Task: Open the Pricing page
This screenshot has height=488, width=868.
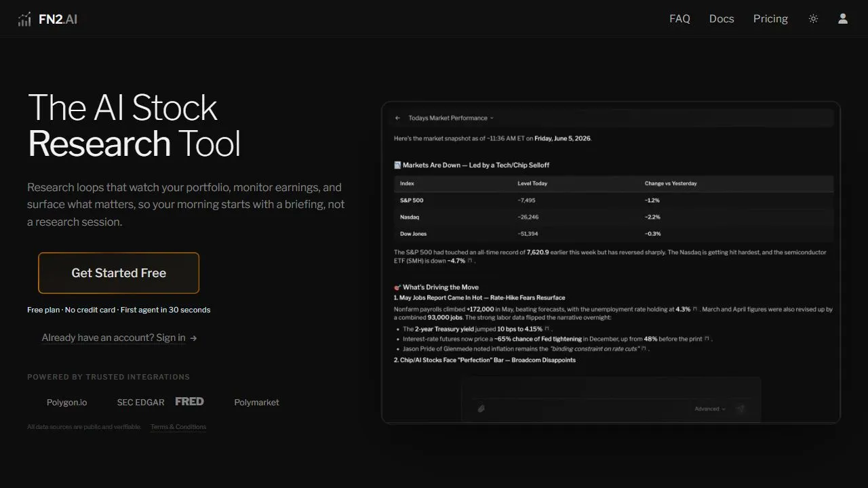Action: coord(770,19)
